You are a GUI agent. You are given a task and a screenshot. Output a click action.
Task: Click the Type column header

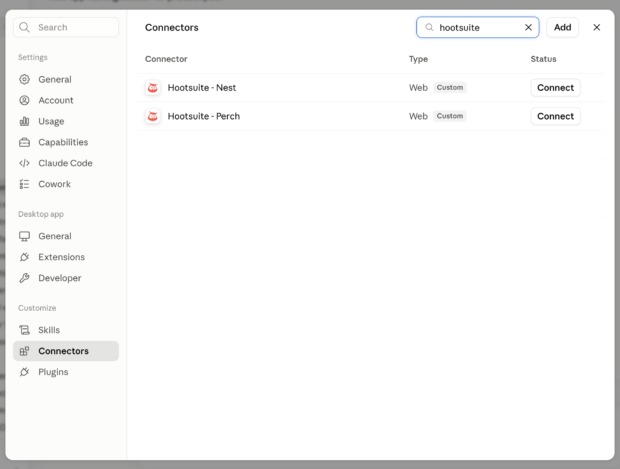(418, 59)
